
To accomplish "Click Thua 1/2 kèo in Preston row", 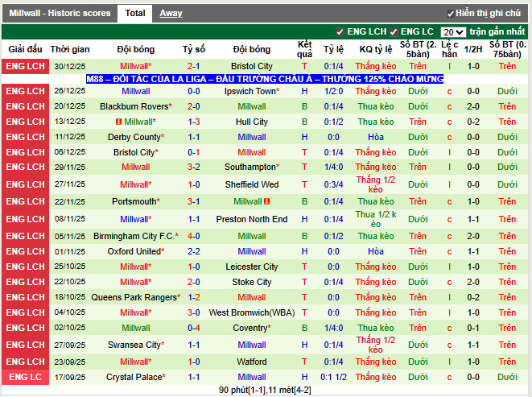I will (376, 219).
